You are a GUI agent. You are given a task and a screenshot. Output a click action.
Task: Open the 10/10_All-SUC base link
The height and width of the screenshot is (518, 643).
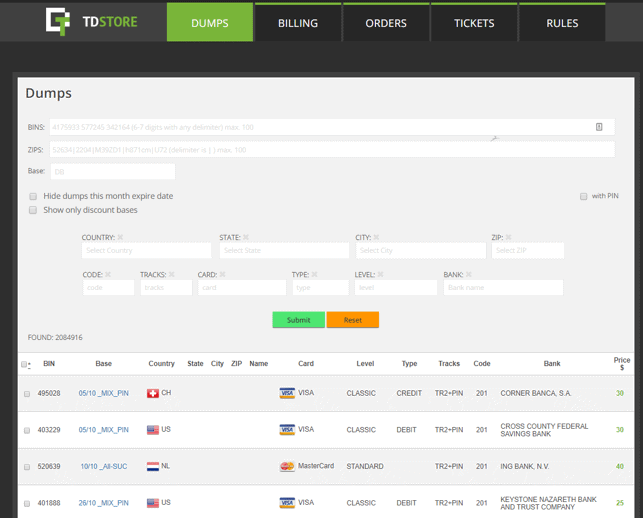104,466
